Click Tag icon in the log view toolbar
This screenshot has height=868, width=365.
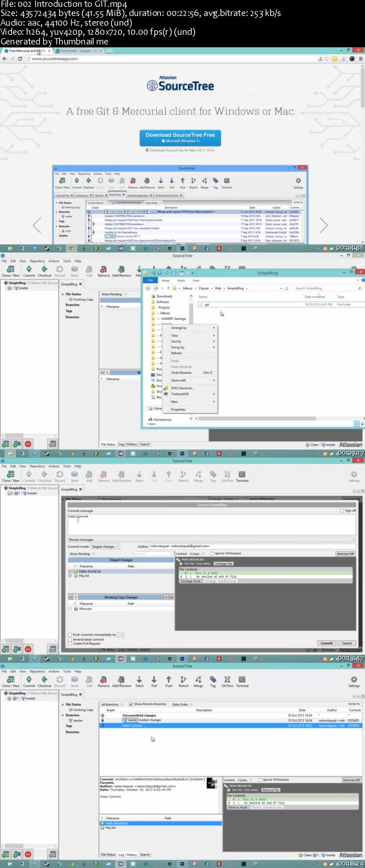point(213,681)
